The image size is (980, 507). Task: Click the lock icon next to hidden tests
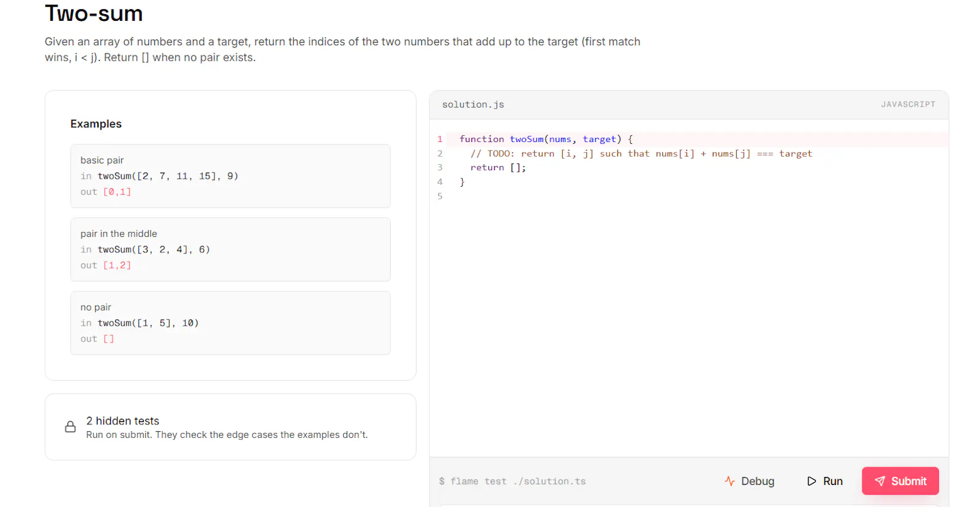[x=70, y=427]
